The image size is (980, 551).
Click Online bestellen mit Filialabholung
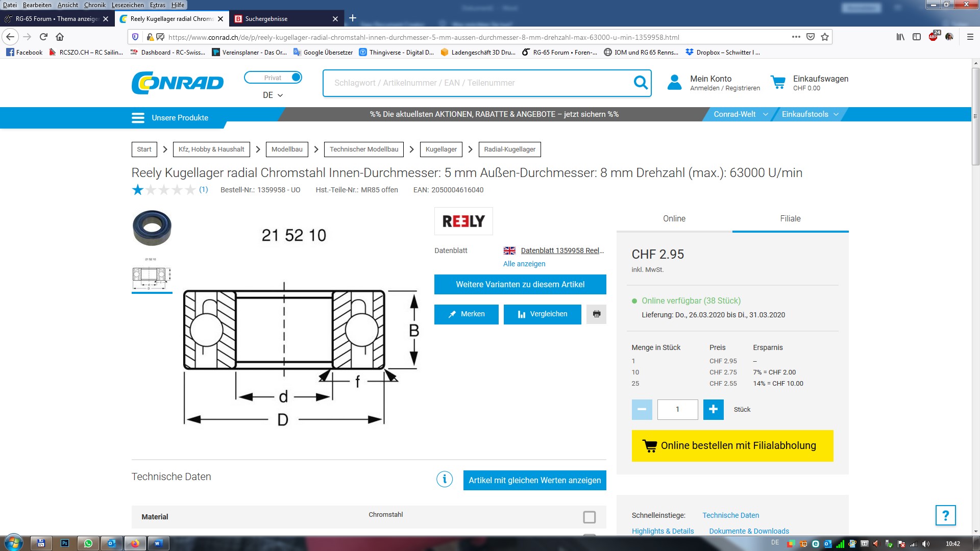coord(732,446)
